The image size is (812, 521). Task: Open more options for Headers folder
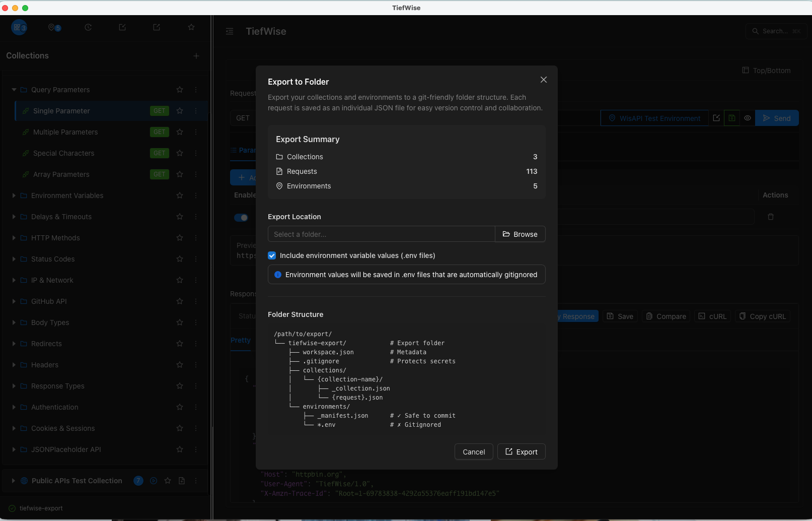pyautogui.click(x=196, y=365)
